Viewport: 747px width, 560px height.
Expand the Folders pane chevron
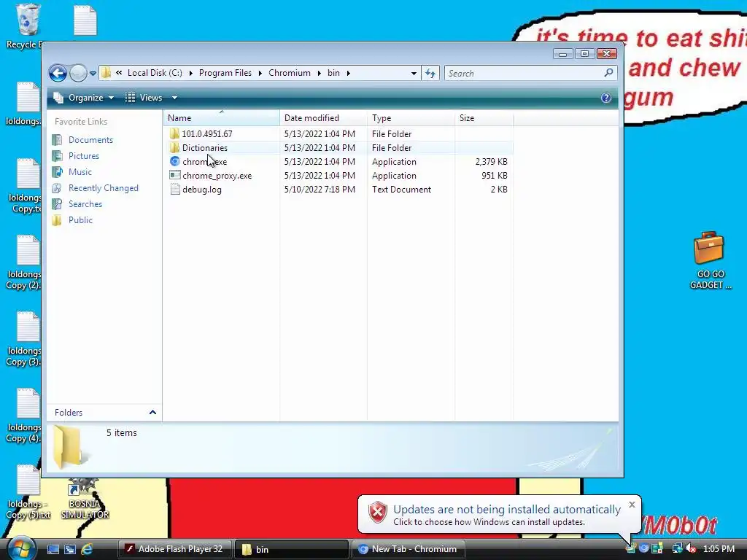[152, 413]
